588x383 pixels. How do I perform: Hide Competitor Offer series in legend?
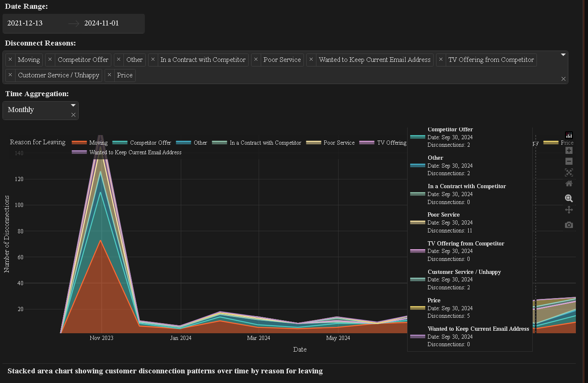150,143
